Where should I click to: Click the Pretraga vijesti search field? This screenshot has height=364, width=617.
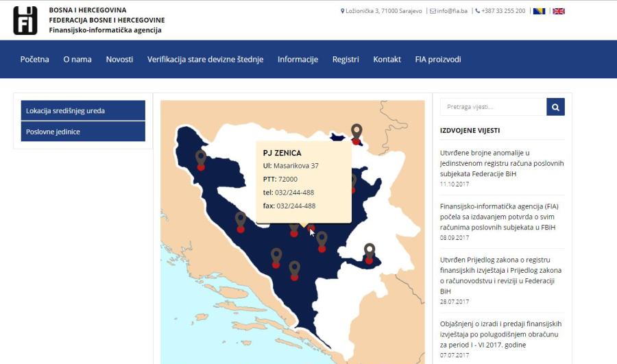(x=493, y=107)
